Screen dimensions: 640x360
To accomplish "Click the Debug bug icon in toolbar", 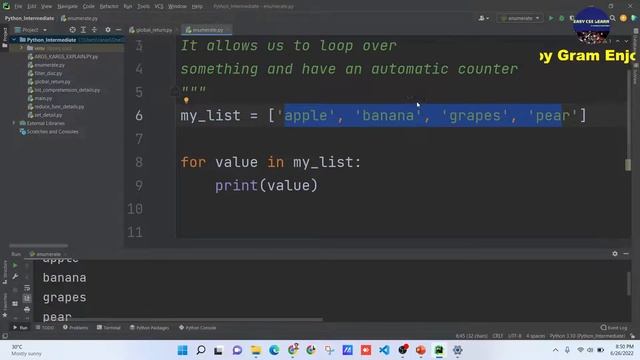I will click(562, 18).
